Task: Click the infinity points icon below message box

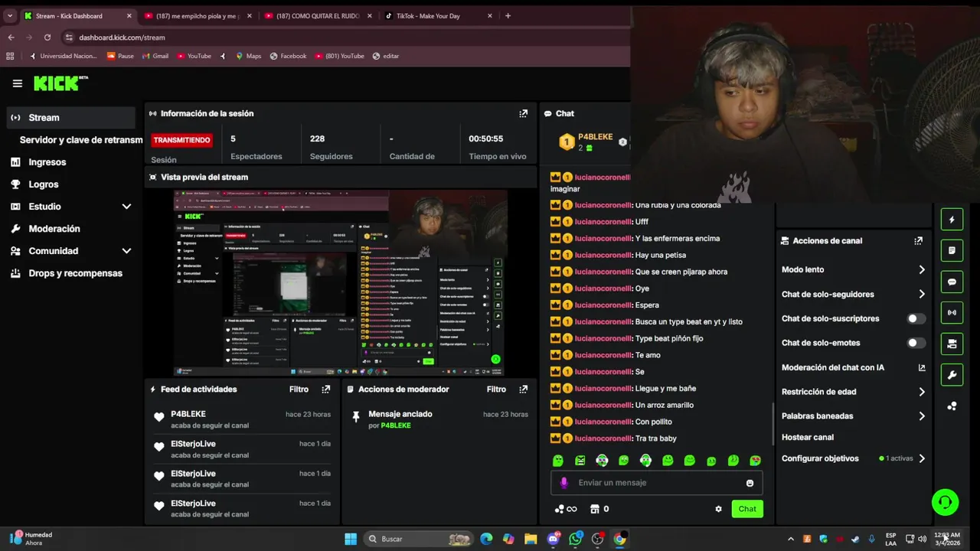Action: [x=571, y=509]
